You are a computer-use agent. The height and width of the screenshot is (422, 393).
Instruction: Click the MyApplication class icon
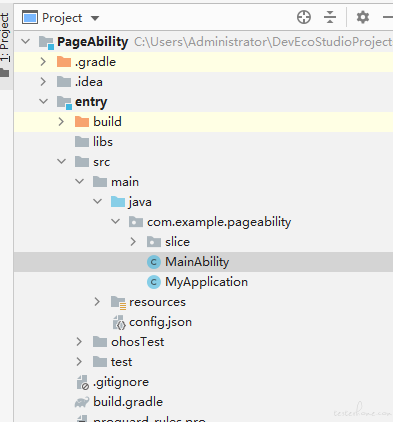pos(154,282)
